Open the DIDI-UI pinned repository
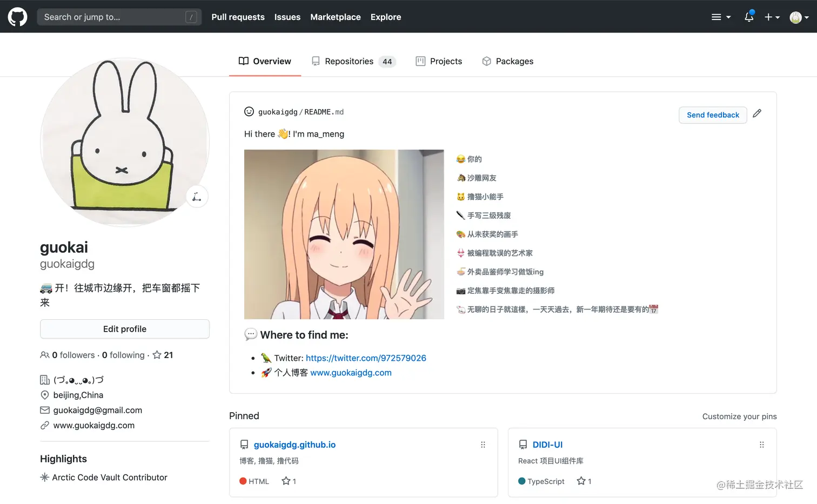Screen dimensions: 817x504 coord(547,445)
